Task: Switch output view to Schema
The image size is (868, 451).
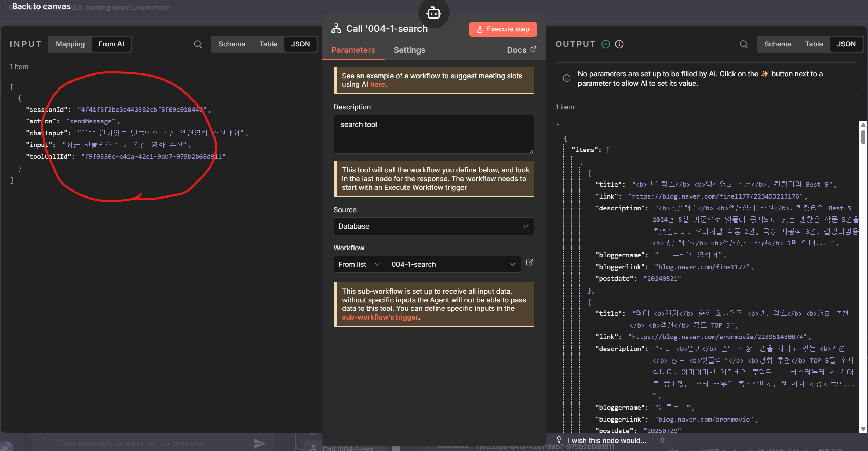Action: [778, 44]
